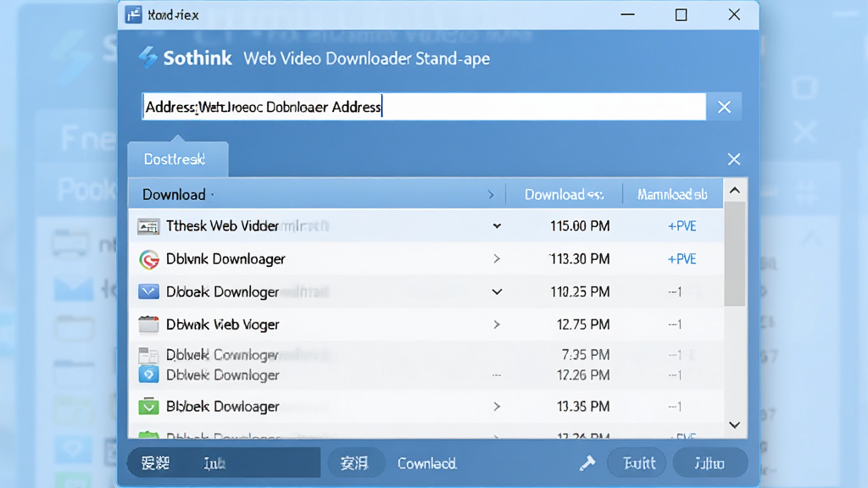
Task: Click the 7:35 PM time cell
Action: click(x=585, y=355)
